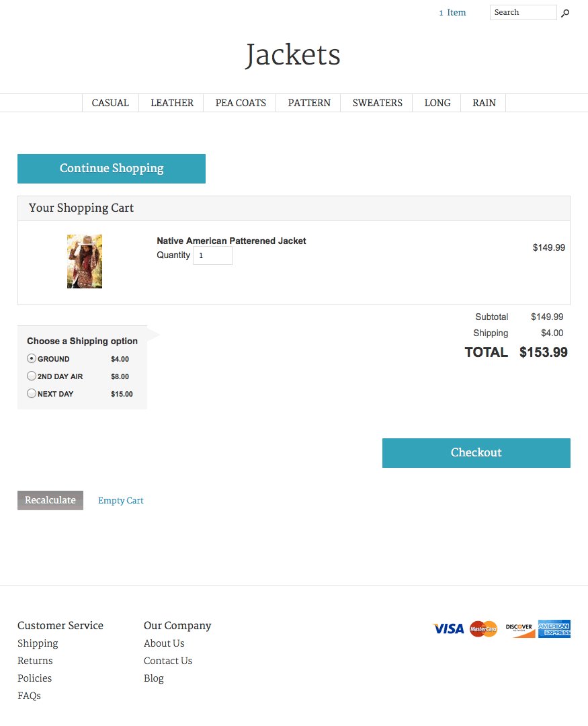Select 2nd Day Air shipping
Image resolution: width=588 pixels, height=726 pixels.
tap(32, 376)
